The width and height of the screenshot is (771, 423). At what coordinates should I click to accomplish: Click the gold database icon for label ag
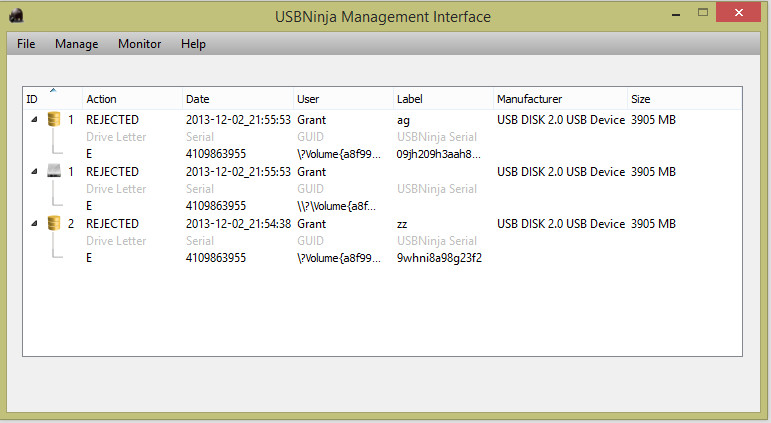(54, 120)
